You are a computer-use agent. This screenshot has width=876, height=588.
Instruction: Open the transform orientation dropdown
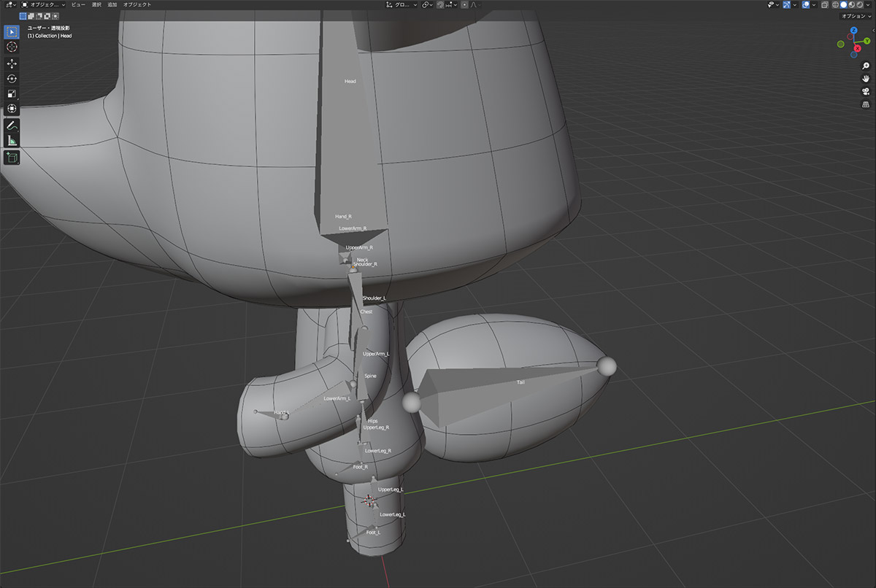[401, 4]
